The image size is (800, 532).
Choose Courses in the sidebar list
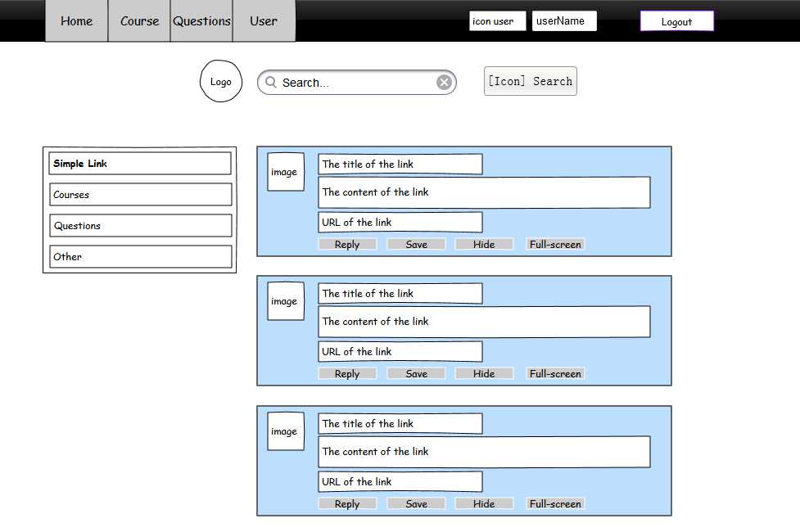pyautogui.click(x=140, y=195)
